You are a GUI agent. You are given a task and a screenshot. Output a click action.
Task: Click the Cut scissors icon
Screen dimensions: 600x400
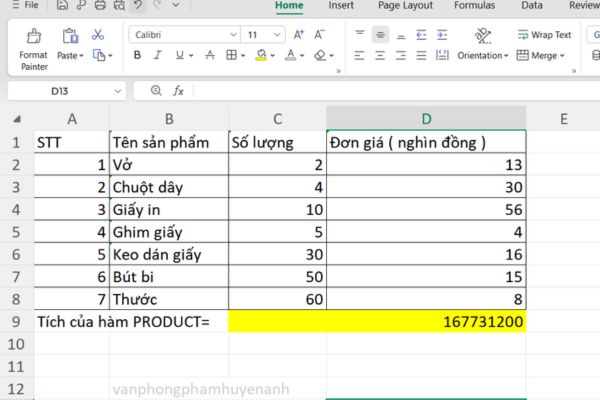pos(98,35)
